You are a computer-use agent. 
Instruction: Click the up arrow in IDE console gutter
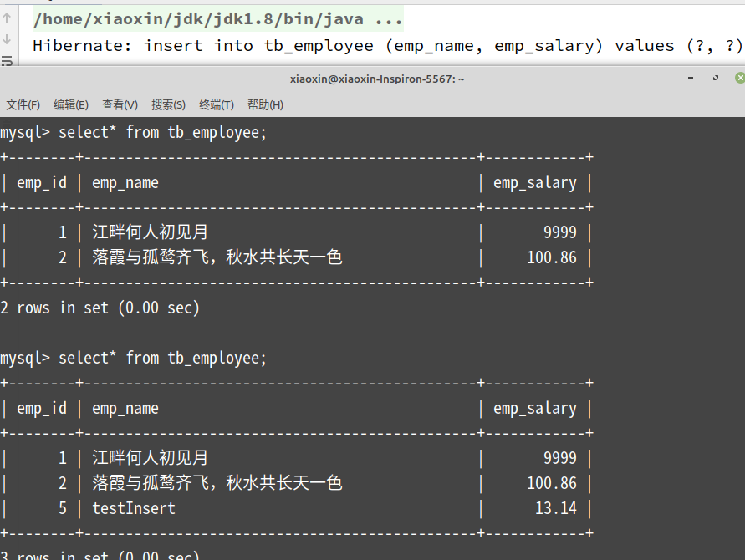click(7, 18)
